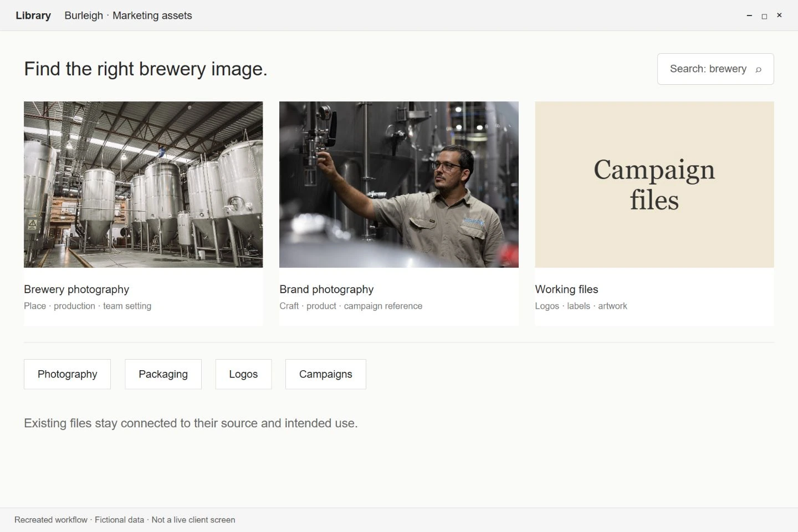The image size is (798, 532).
Task: Focus the Search: brewery field
Action: click(x=715, y=69)
